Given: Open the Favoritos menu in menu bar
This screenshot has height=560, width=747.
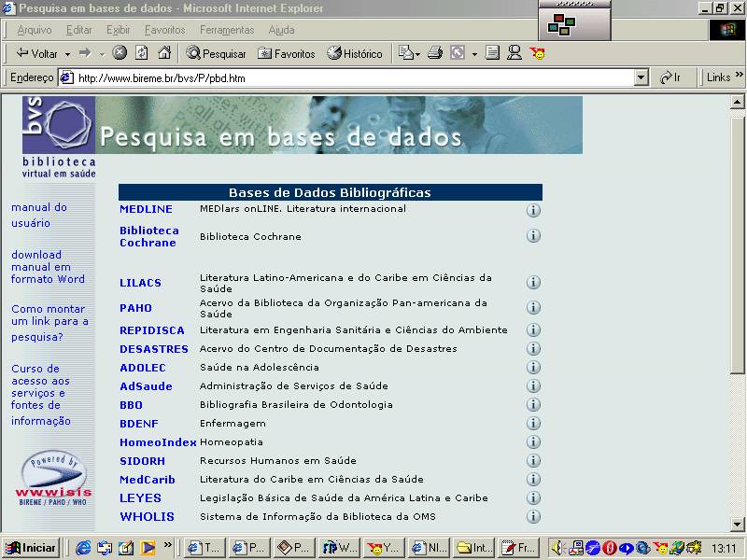Looking at the screenshot, I should (x=165, y=30).
